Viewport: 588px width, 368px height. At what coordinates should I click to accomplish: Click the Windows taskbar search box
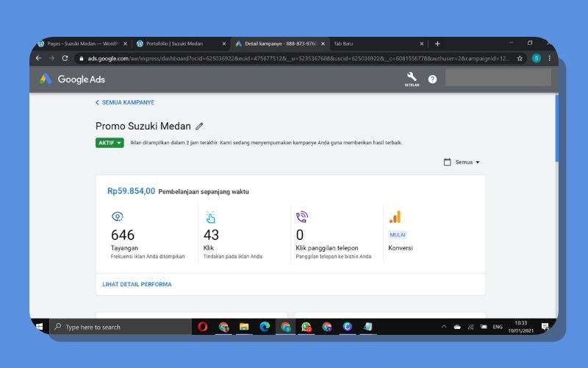(x=121, y=327)
